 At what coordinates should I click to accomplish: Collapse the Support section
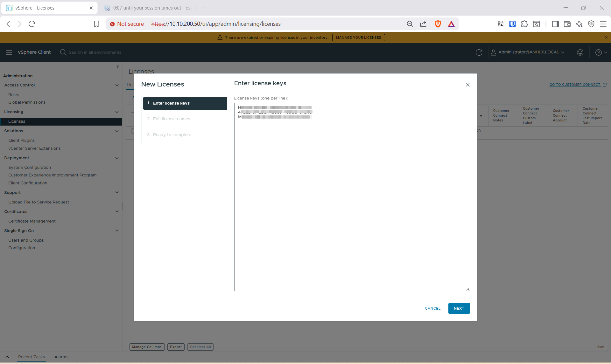coord(117,193)
